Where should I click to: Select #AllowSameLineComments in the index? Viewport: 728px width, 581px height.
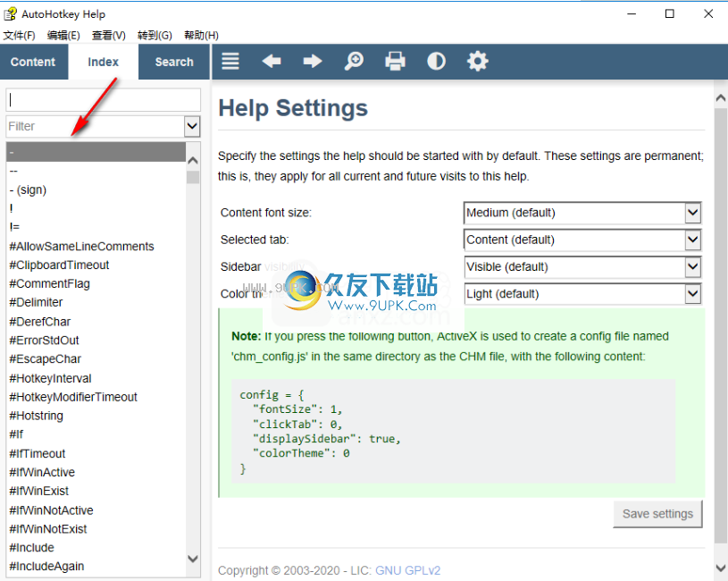96,246
